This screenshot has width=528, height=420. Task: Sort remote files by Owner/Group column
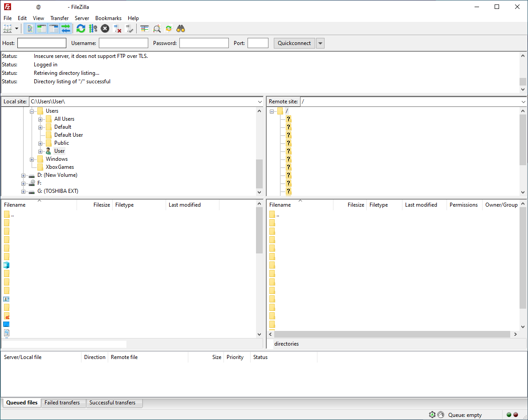[x=501, y=205]
